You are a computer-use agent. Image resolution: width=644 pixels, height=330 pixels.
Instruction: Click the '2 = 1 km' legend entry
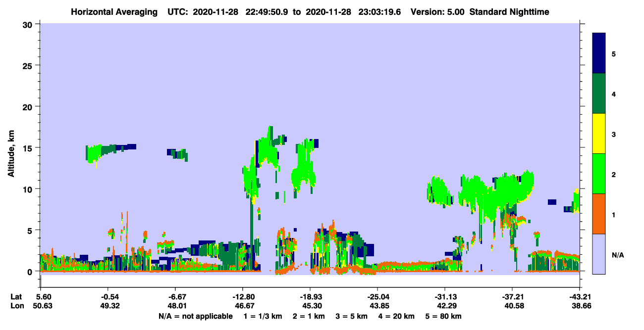pyautogui.click(x=308, y=316)
